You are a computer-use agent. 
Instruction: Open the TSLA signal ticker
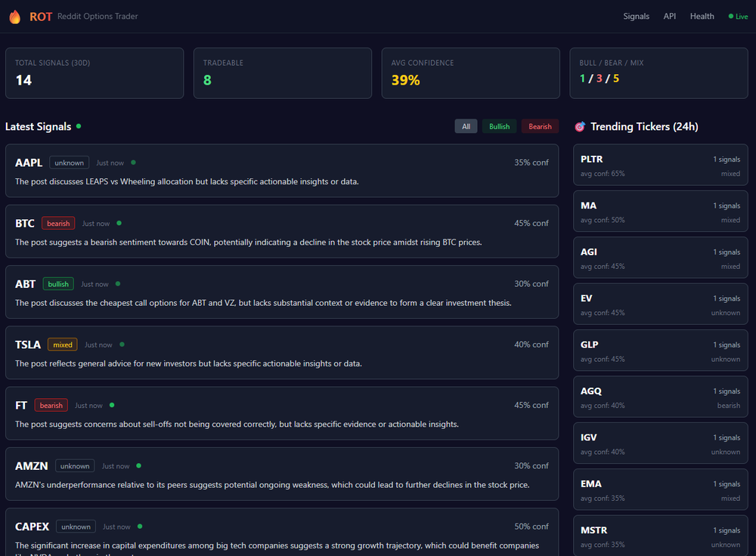[28, 345]
